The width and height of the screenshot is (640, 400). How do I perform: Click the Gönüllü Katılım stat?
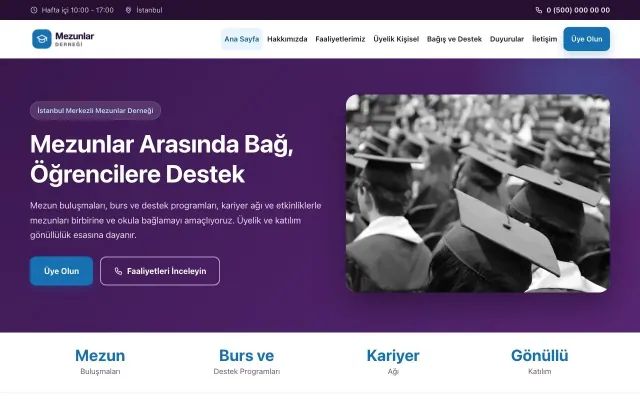point(540,362)
